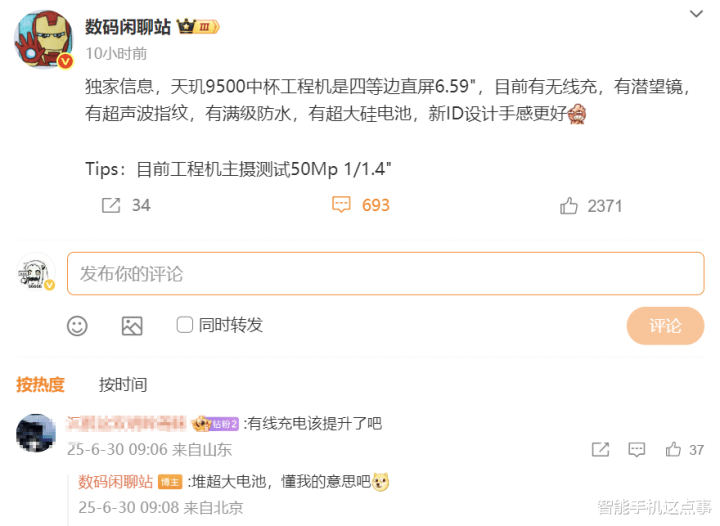The image size is (720, 526).
Task: View the blurred commenter's avatar
Action: point(36,433)
